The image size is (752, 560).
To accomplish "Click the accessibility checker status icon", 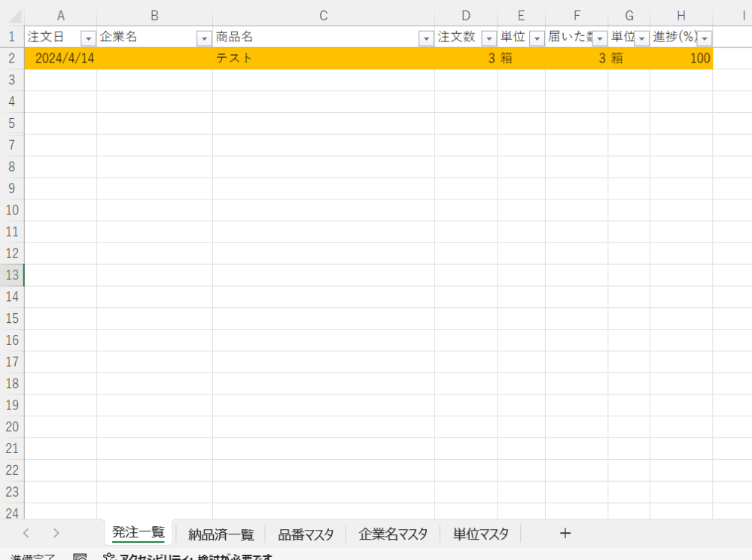I will pos(109,557).
